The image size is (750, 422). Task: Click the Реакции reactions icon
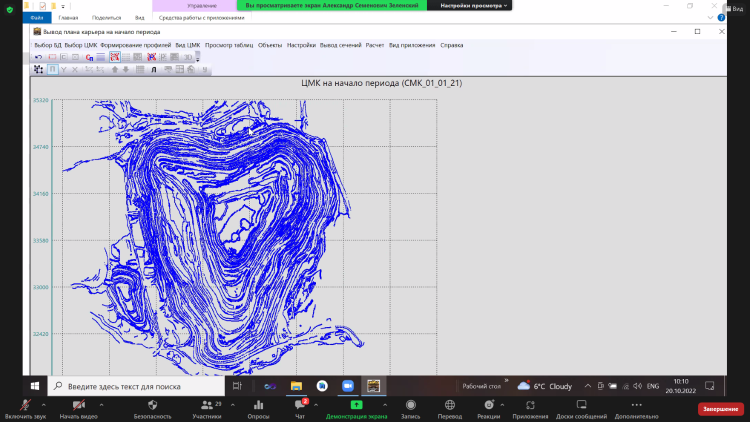click(x=489, y=404)
